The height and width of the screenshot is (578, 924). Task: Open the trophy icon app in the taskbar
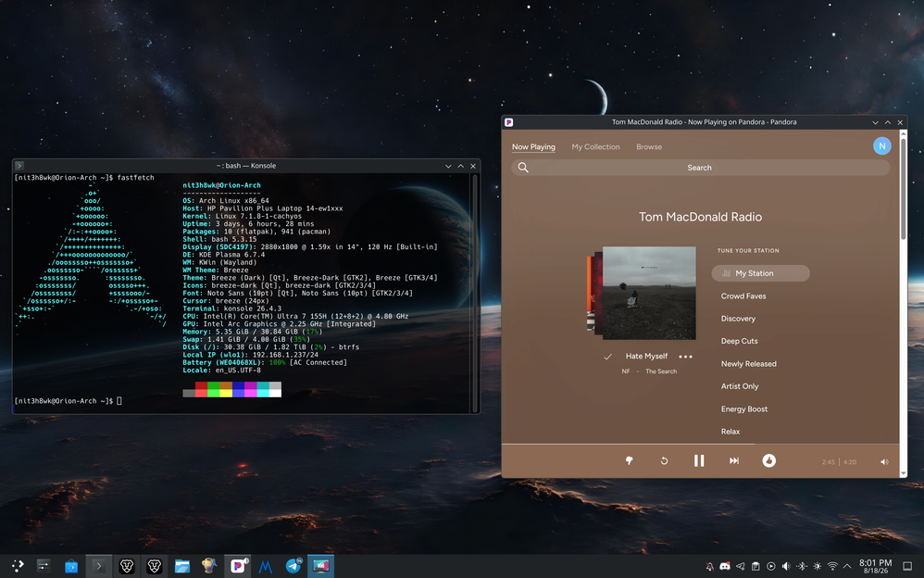click(x=209, y=566)
